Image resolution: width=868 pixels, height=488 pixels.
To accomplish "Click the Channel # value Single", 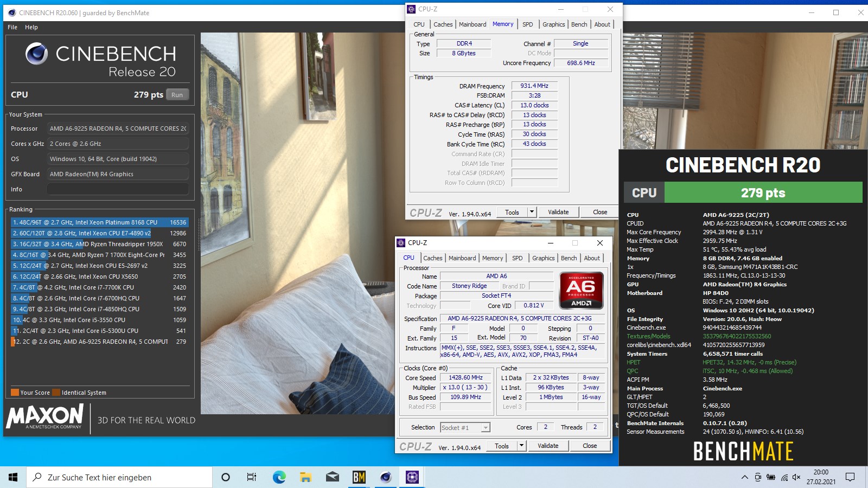I will (x=580, y=43).
